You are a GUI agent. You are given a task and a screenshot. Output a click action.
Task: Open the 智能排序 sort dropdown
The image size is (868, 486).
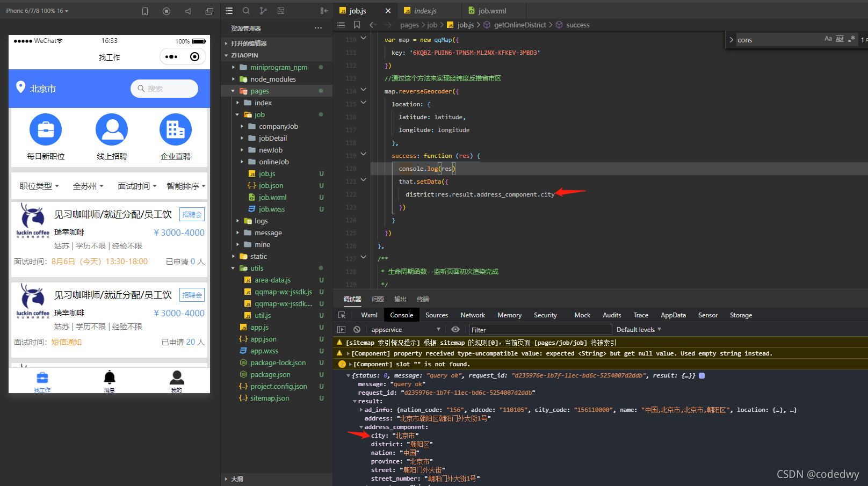click(x=186, y=186)
